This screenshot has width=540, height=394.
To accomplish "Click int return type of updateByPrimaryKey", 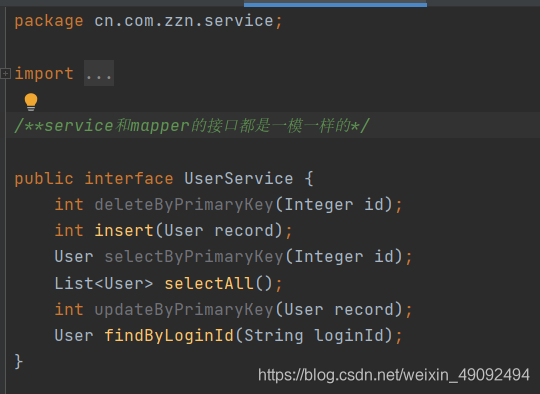I will coord(69,309).
